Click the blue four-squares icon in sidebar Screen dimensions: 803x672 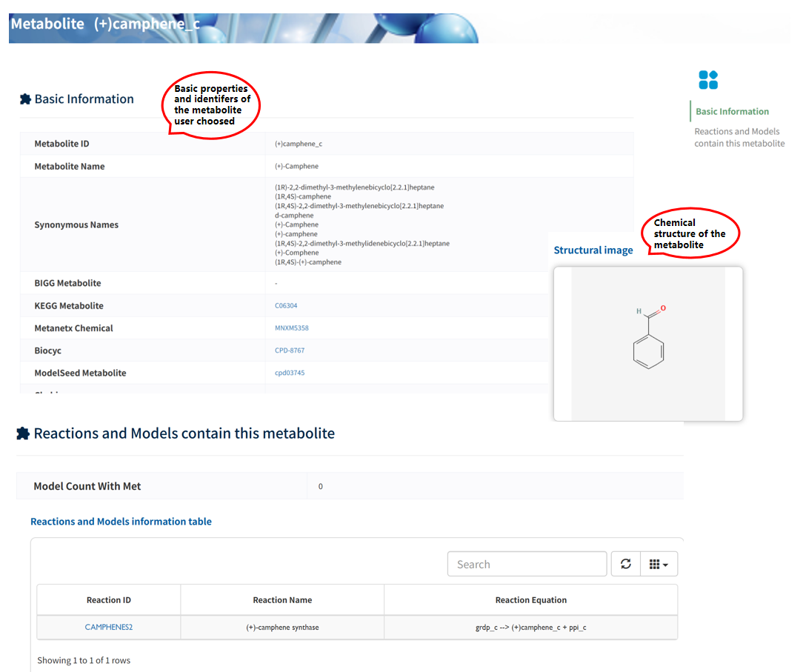tap(708, 80)
